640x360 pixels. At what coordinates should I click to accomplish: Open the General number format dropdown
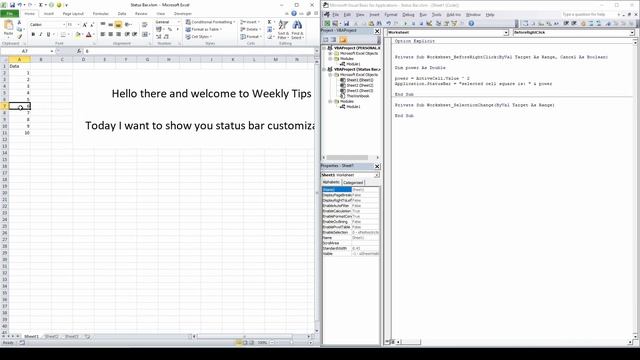click(x=178, y=22)
